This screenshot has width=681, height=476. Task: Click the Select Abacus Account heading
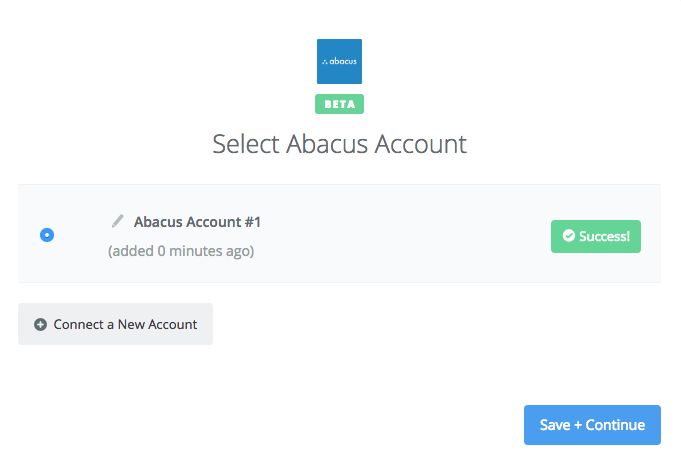[339, 144]
